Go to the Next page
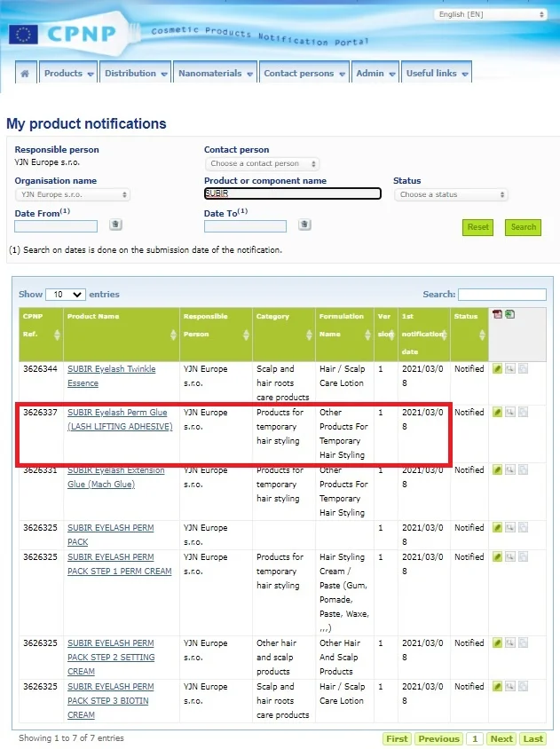Viewport: 560px width, 749px height. (x=501, y=738)
